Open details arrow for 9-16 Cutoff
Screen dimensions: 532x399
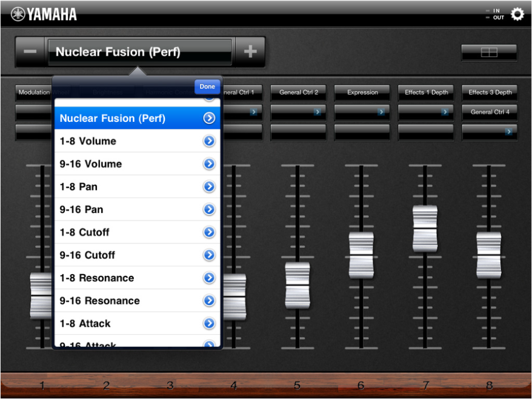tap(209, 255)
